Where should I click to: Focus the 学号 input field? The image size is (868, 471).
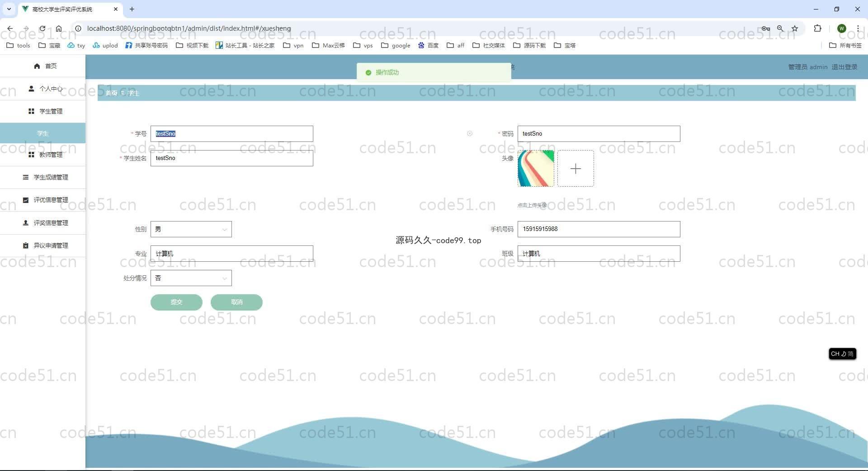(231, 134)
